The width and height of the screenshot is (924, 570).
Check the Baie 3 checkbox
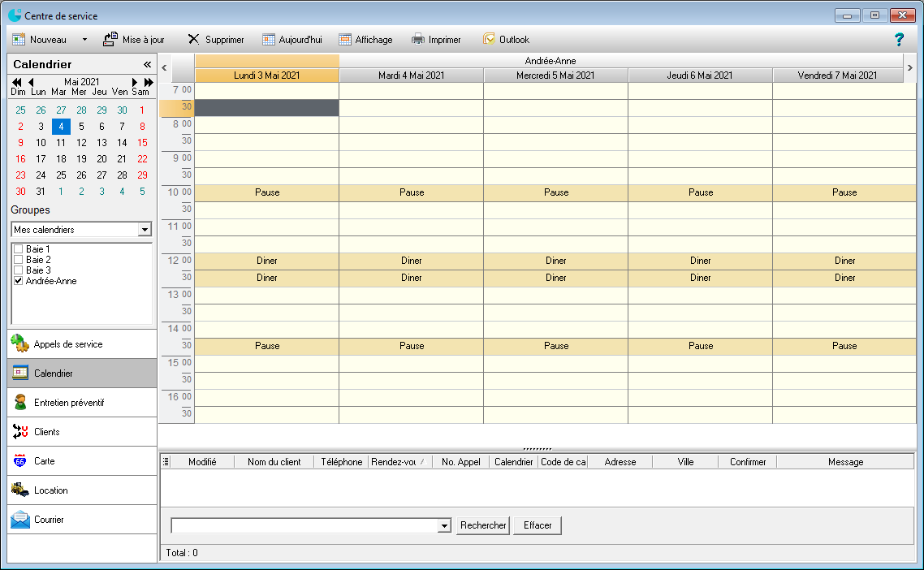coord(18,270)
